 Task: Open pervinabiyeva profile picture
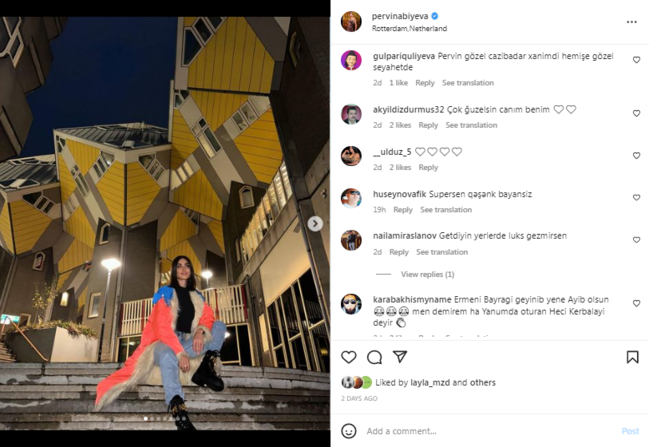351,22
